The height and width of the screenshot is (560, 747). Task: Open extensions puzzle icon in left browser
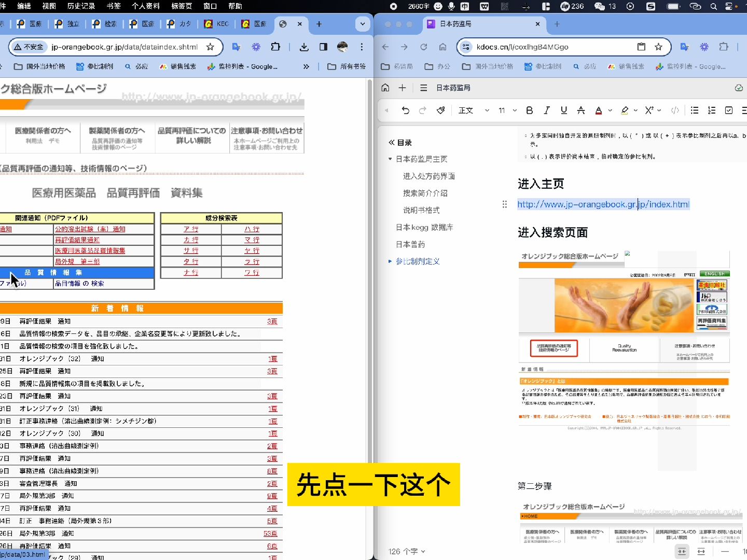tap(275, 47)
